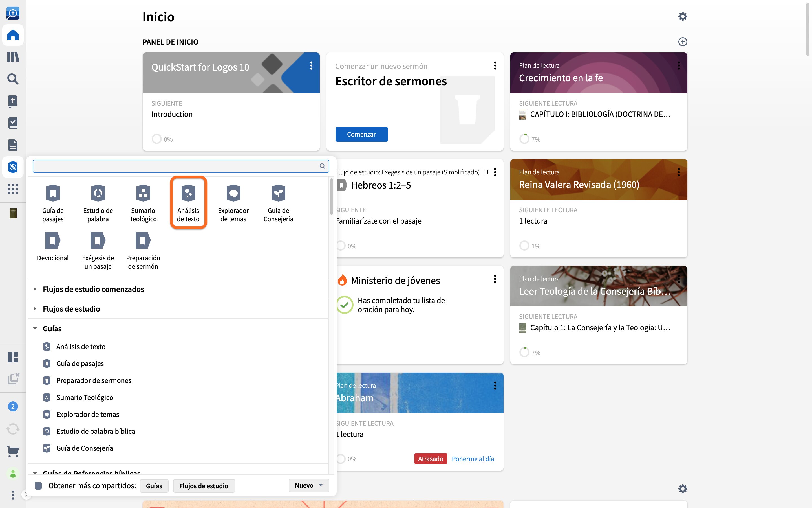
Task: Open Escritor de sermones card menu
Action: click(495, 65)
